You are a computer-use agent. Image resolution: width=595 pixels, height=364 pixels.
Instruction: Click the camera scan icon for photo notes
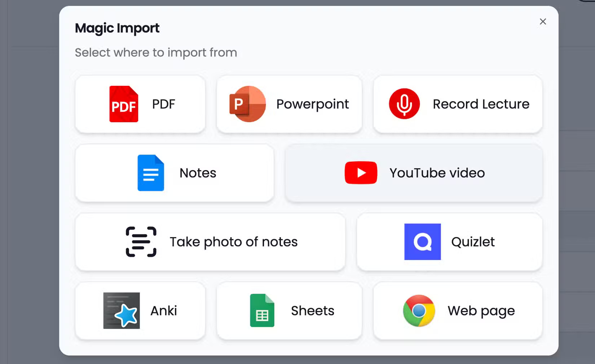[x=141, y=242]
